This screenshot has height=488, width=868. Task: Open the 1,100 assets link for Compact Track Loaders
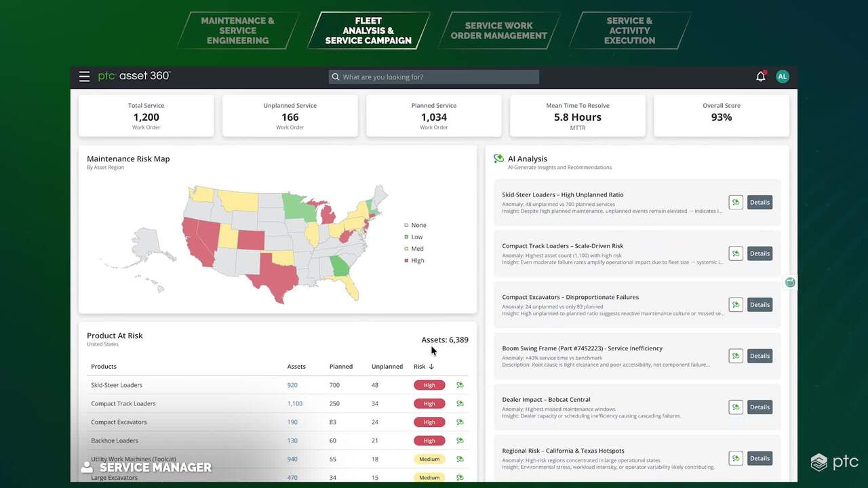click(x=294, y=404)
